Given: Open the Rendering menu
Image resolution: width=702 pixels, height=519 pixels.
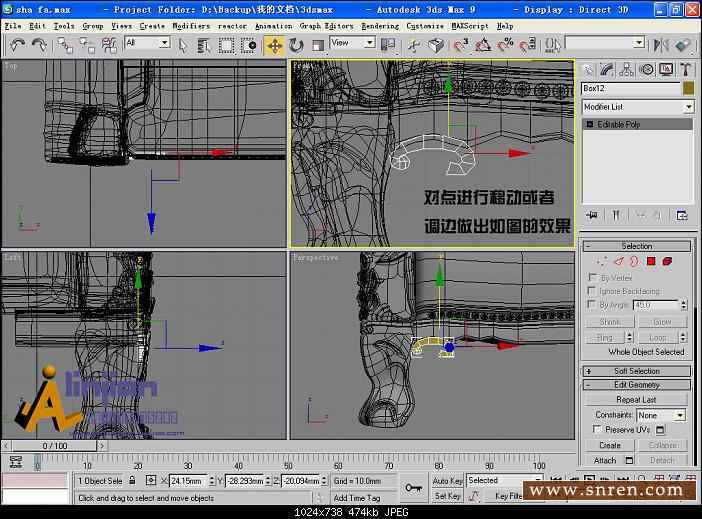Looking at the screenshot, I should (x=380, y=26).
